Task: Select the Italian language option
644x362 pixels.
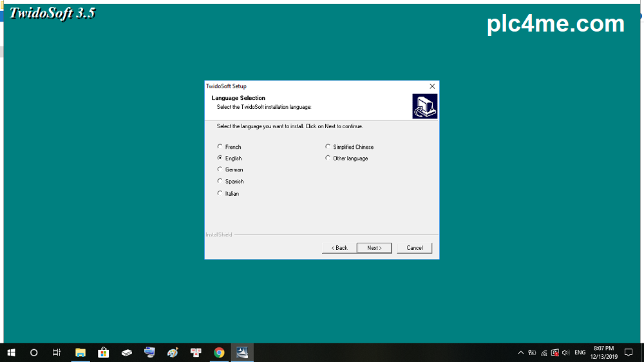Action: click(x=220, y=193)
